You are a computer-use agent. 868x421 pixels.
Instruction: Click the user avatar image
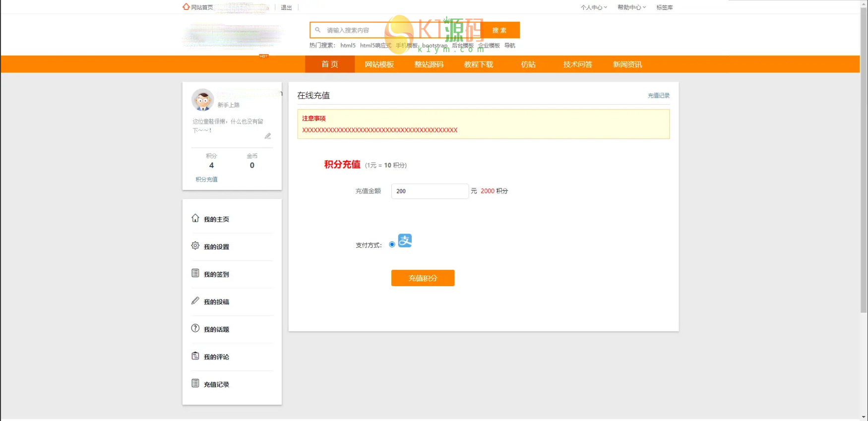202,100
